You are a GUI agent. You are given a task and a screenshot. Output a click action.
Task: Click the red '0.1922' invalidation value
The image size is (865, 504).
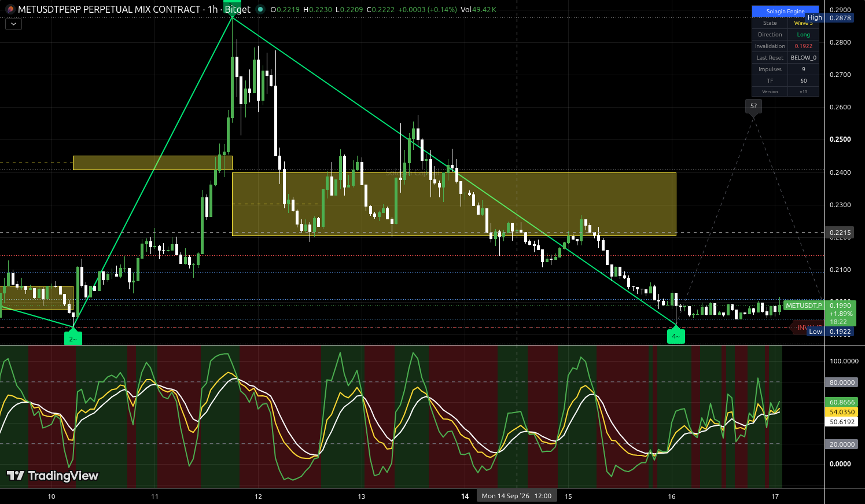tap(804, 46)
